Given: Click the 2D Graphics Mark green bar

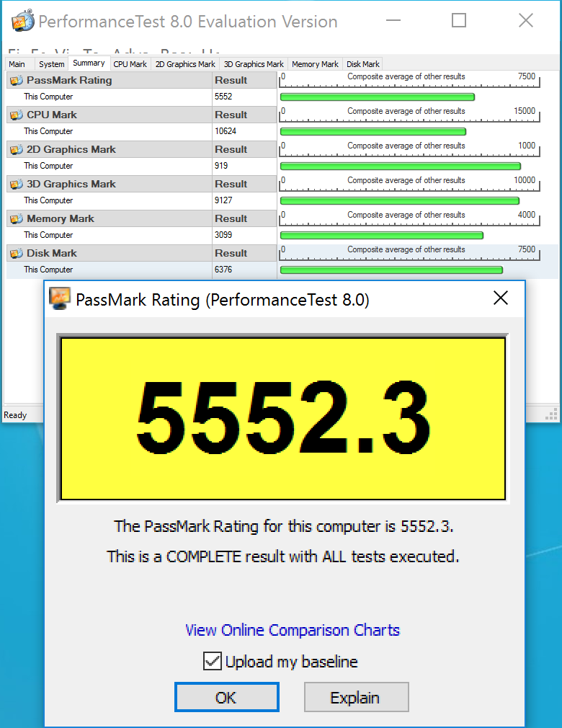Looking at the screenshot, I should tap(401, 167).
